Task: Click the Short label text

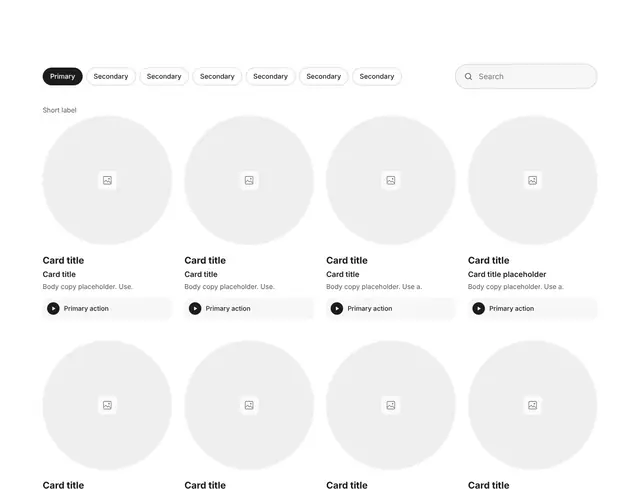Action: tap(60, 110)
